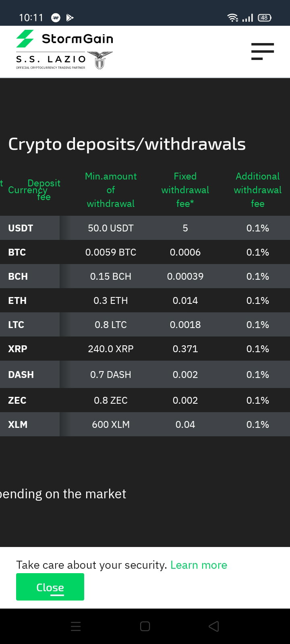Tap the Wi-Fi status icon
The height and width of the screenshot is (644, 290).
[232, 17]
